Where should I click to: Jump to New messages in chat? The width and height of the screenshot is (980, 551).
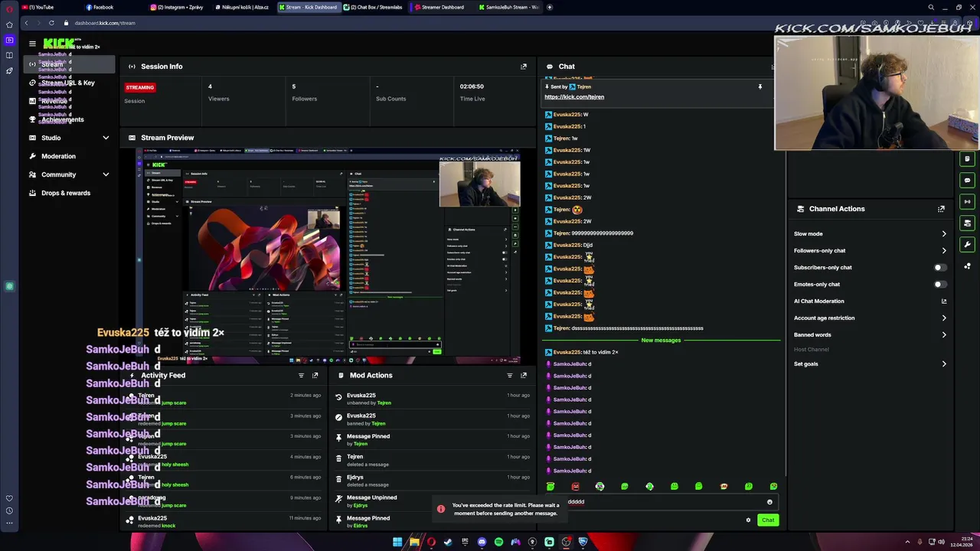point(661,341)
